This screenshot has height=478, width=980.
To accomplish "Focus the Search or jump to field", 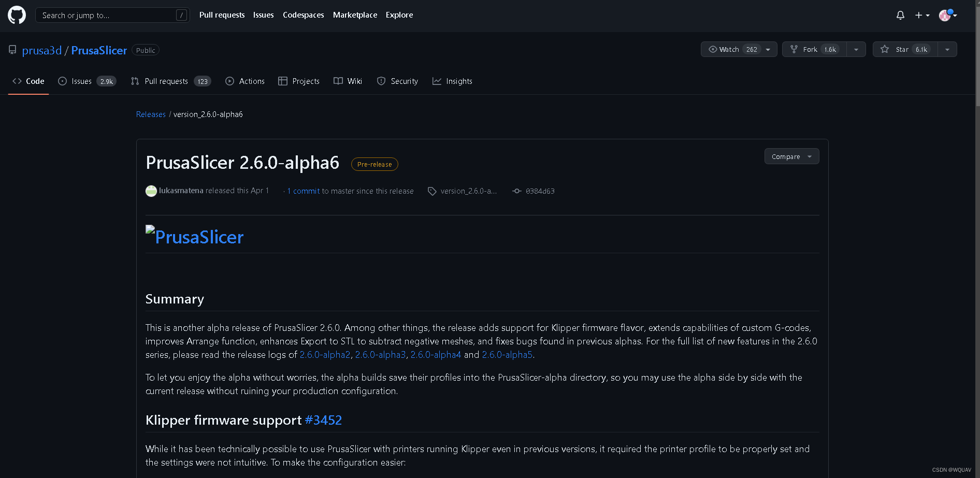I will [112, 16].
